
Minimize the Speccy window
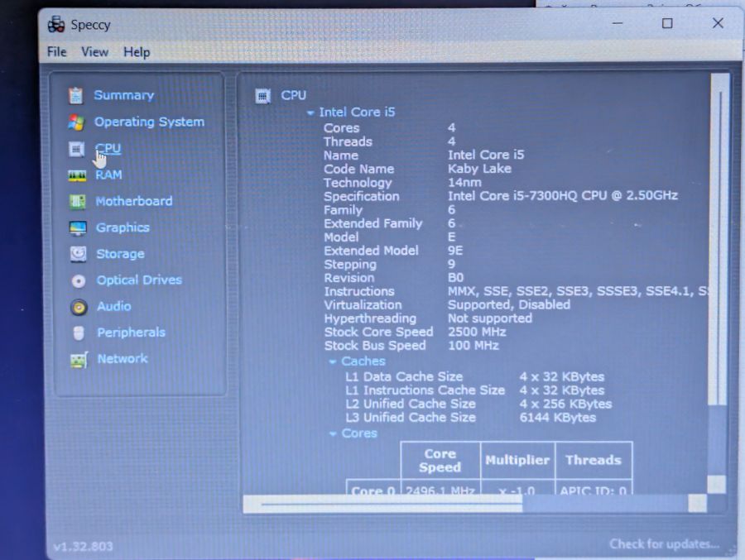click(x=618, y=23)
